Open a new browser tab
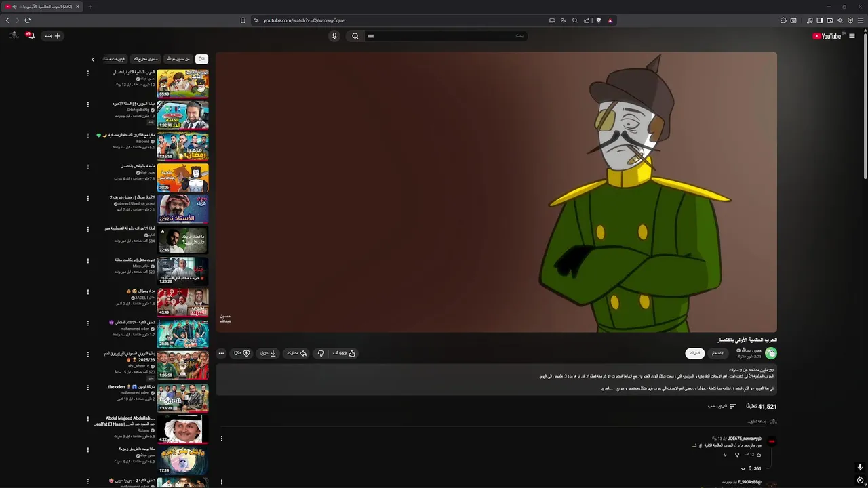Image resolution: width=868 pixels, height=488 pixels. (x=90, y=7)
